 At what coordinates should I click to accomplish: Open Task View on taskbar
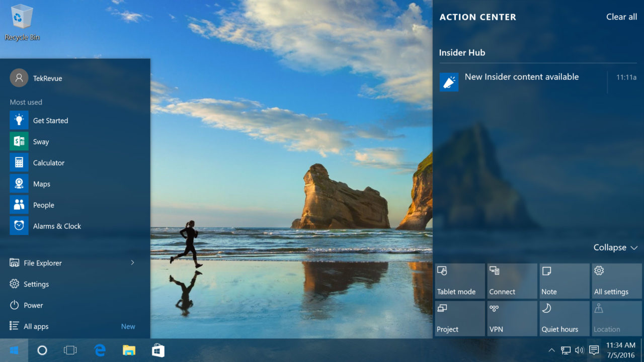[70, 350]
